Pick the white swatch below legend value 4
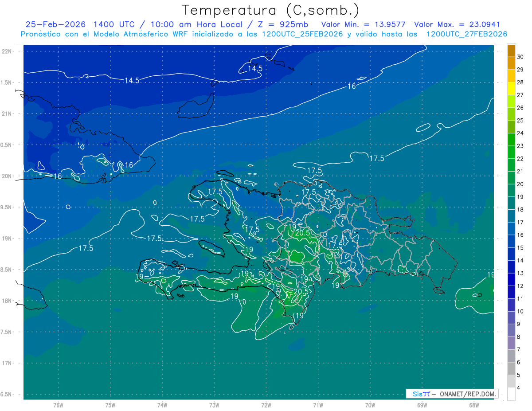Viewport: 532px width, 411px height. (x=511, y=394)
